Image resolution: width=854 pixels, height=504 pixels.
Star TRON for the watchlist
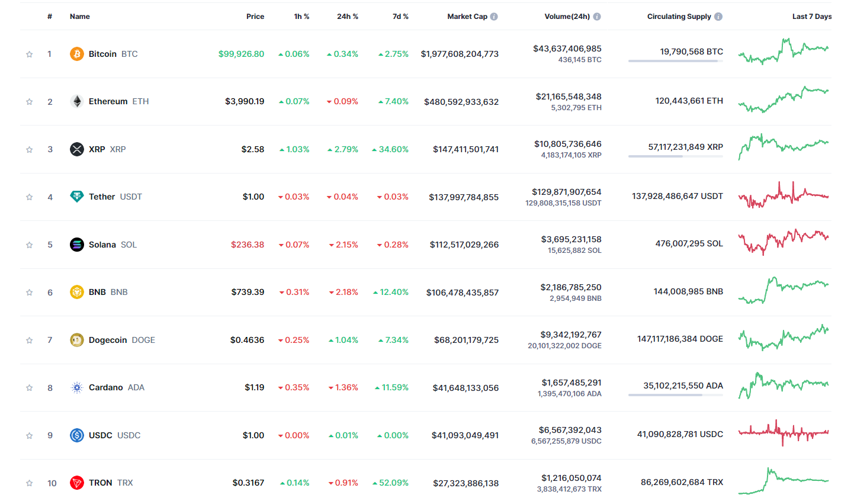pos(29,483)
